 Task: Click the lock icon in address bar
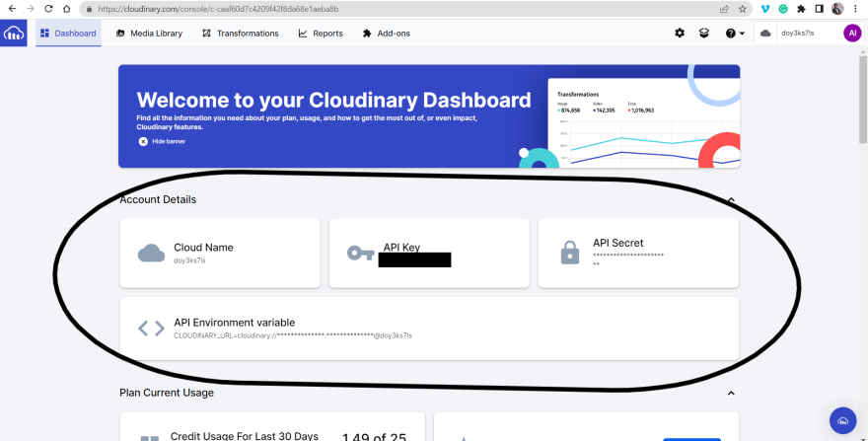click(89, 9)
